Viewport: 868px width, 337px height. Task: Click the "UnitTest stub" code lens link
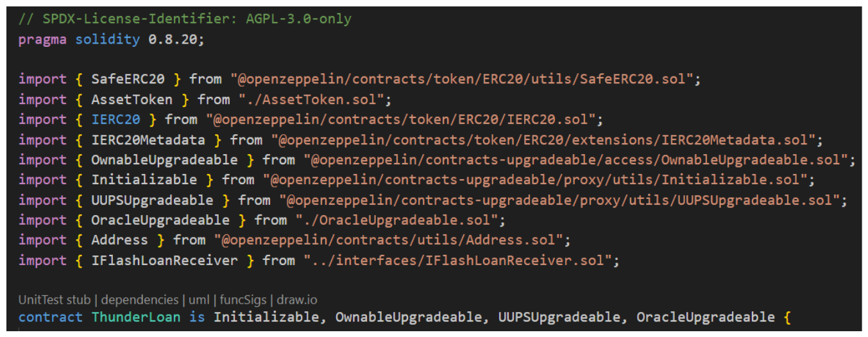(x=55, y=300)
